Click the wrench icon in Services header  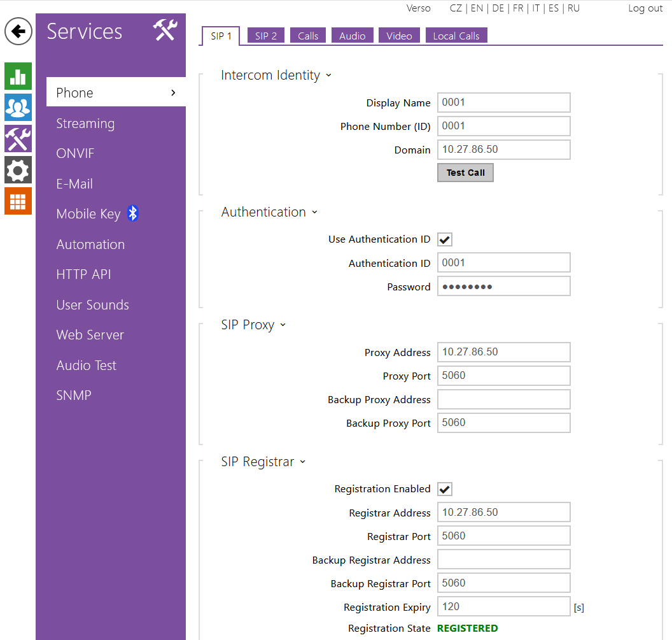(165, 31)
